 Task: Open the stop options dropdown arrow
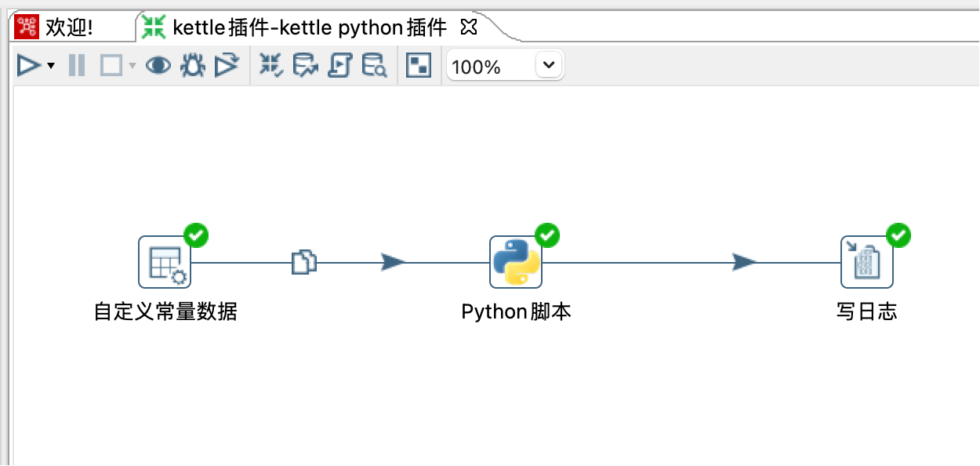(x=132, y=67)
